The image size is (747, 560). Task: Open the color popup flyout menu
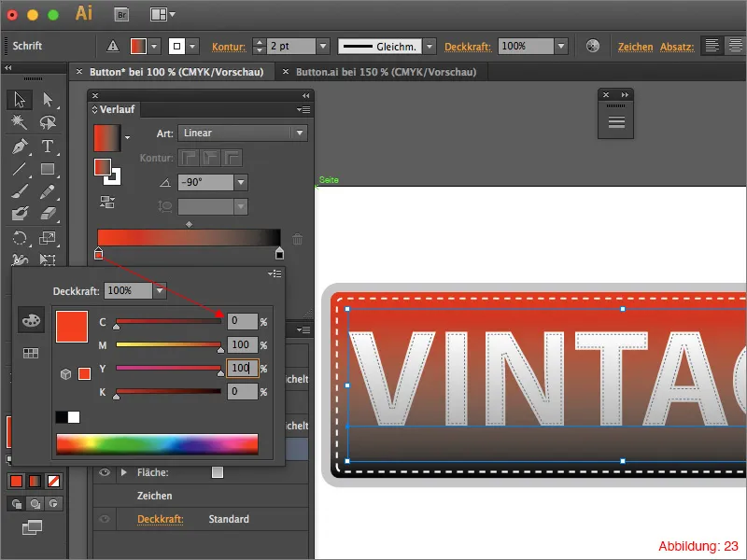pyautogui.click(x=275, y=273)
